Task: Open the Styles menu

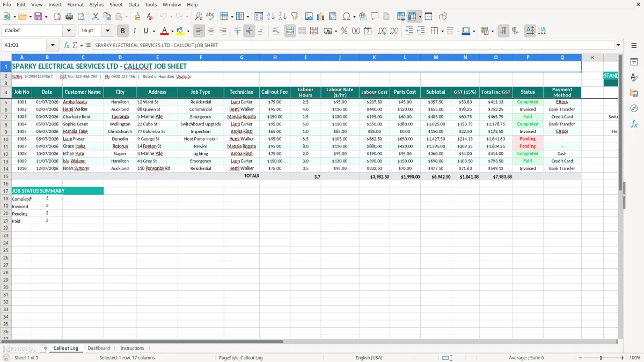Action: tap(97, 4)
